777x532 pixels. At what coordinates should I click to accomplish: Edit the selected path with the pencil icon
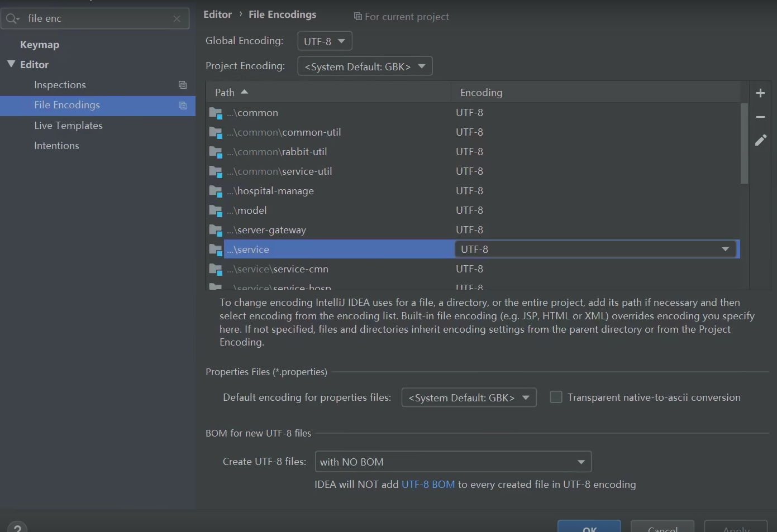pos(760,140)
